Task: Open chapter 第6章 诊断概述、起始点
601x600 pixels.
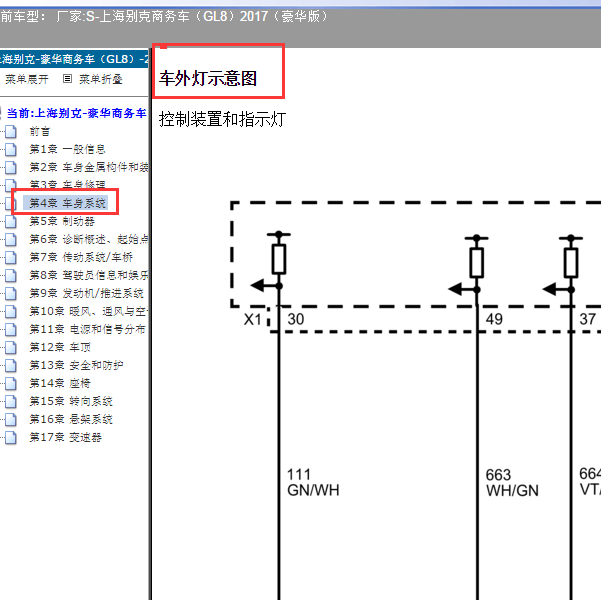Action: (89, 239)
